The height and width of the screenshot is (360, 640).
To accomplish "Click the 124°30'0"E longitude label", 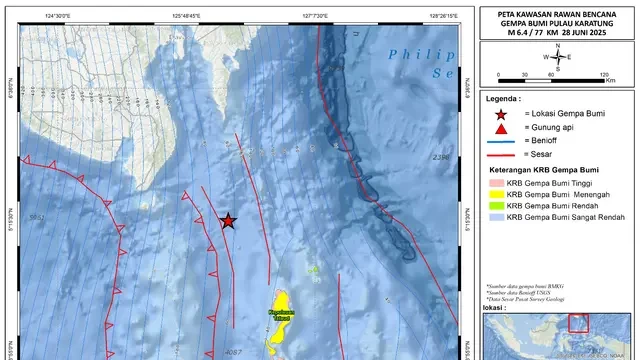I will 58,16.
